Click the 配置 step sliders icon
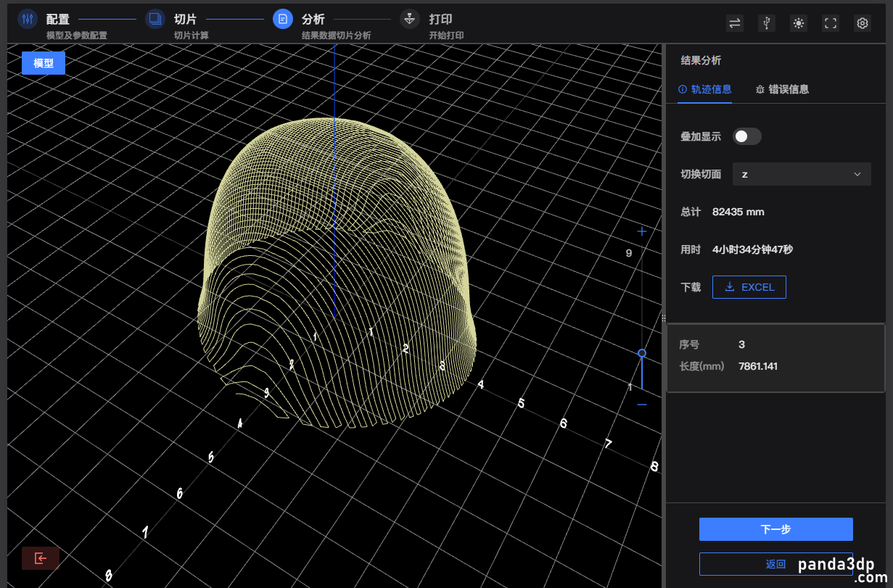Image resolution: width=893 pixels, height=588 pixels. tap(28, 19)
